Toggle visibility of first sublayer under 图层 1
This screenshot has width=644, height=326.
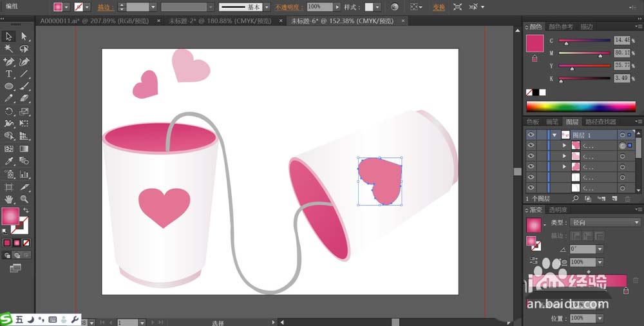531,146
